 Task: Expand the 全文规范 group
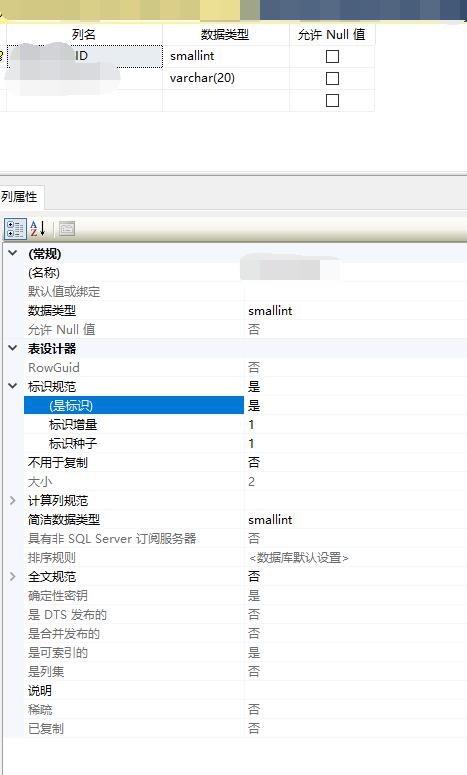coord(13,576)
